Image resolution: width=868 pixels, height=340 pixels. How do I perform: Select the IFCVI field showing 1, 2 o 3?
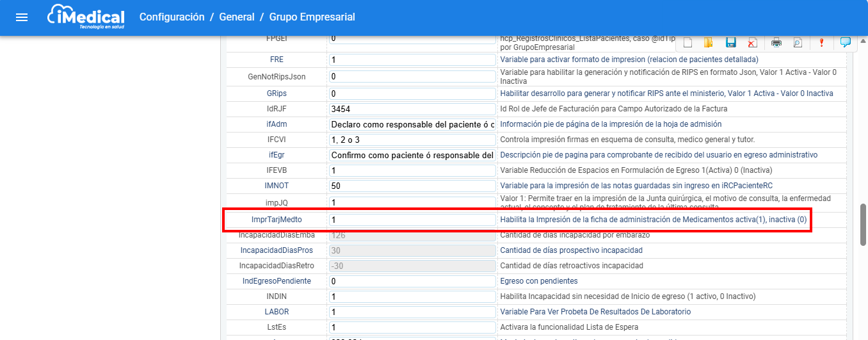click(x=412, y=140)
